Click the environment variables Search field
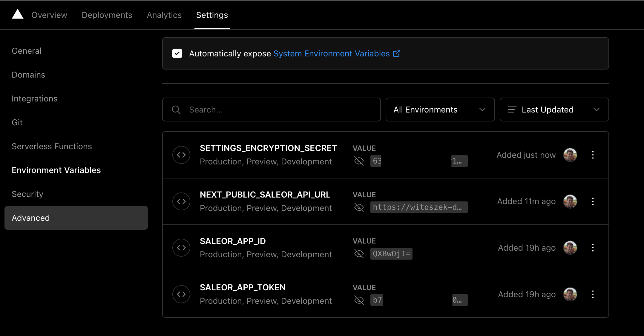644x336 pixels. click(271, 110)
